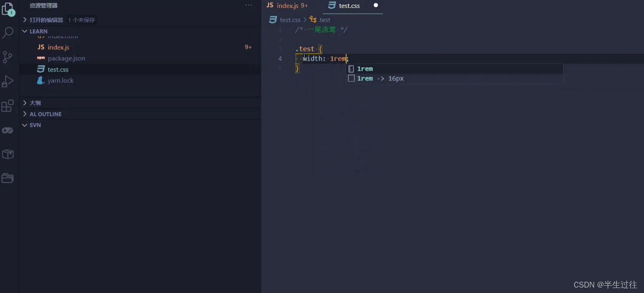Click the 1 个未保存 badge

(81, 20)
